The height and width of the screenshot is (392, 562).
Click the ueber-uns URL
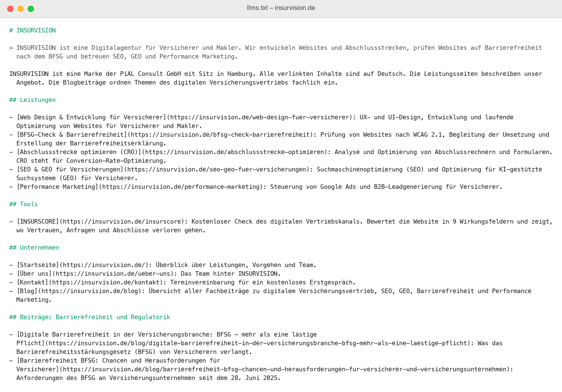tap(113, 274)
